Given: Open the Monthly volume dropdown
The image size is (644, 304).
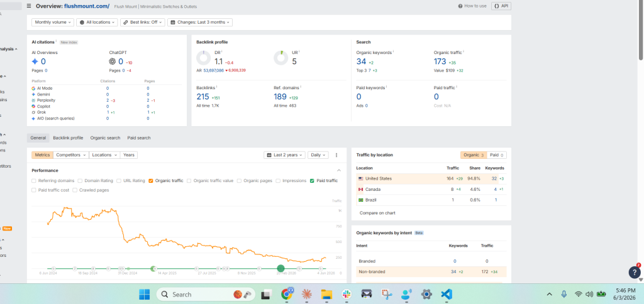Looking at the screenshot, I should (x=53, y=22).
